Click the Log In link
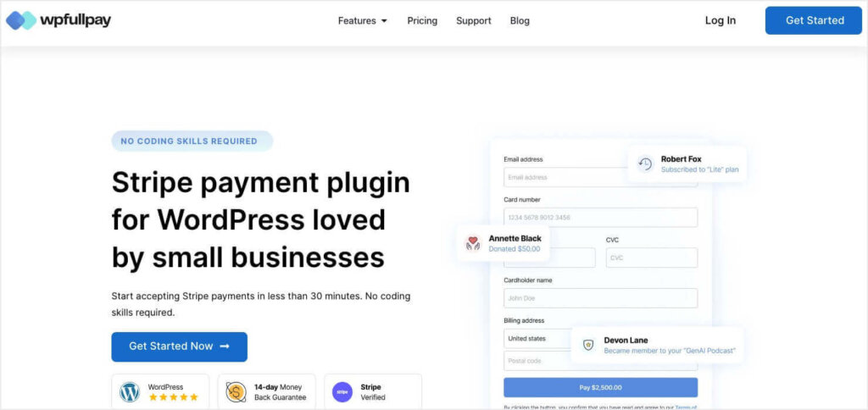The image size is (868, 410). click(x=721, y=20)
